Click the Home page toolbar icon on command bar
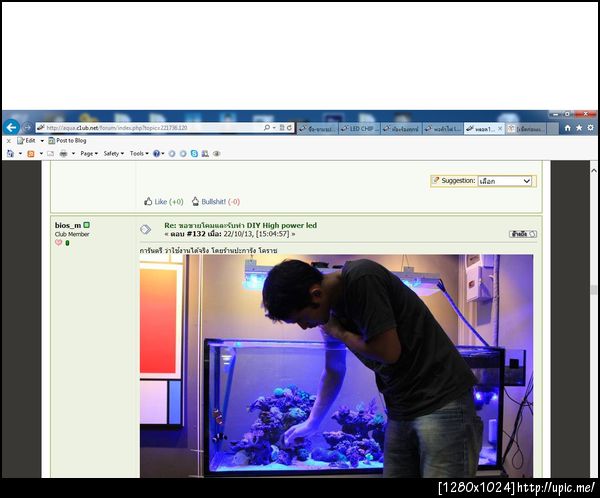Image resolution: width=600 pixels, height=498 pixels. click(10, 153)
